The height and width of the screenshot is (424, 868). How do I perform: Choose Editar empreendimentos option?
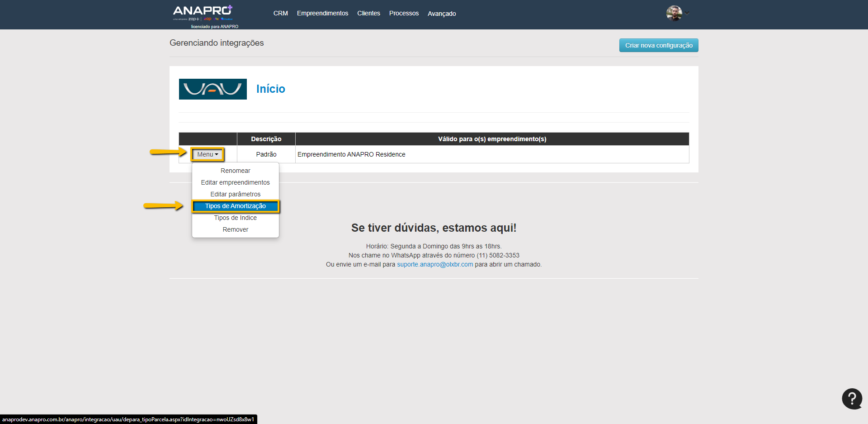tap(235, 182)
